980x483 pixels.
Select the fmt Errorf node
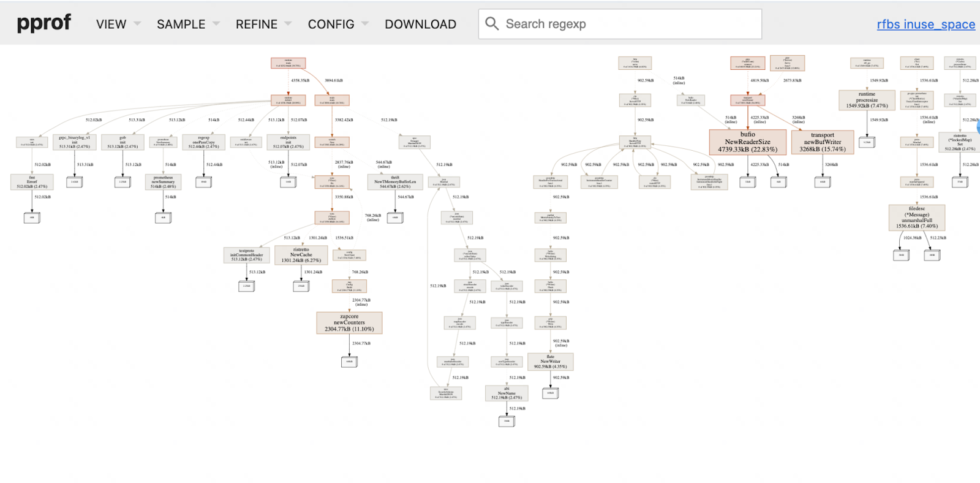click(x=32, y=182)
